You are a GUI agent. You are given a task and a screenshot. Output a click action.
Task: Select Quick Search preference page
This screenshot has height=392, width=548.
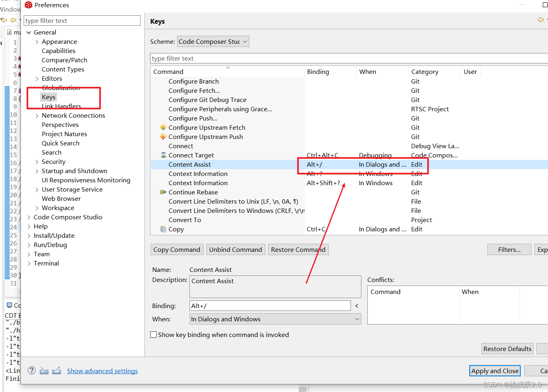[x=61, y=143]
